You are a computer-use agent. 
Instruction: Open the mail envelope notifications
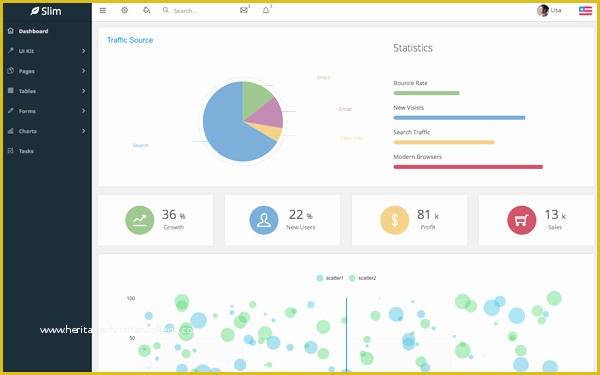tap(244, 10)
